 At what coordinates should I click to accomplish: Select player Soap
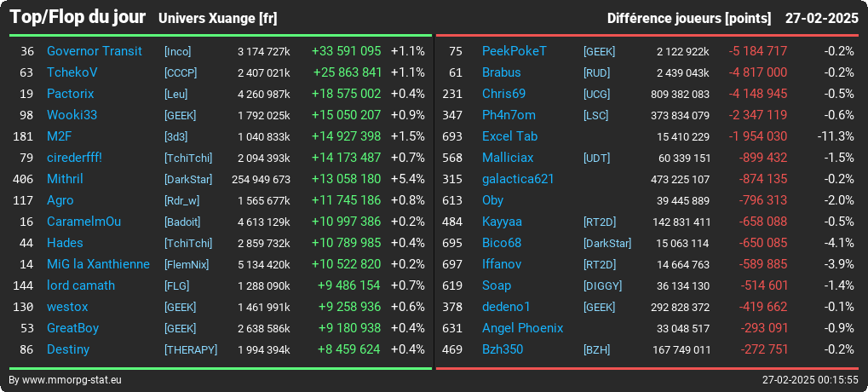(497, 285)
